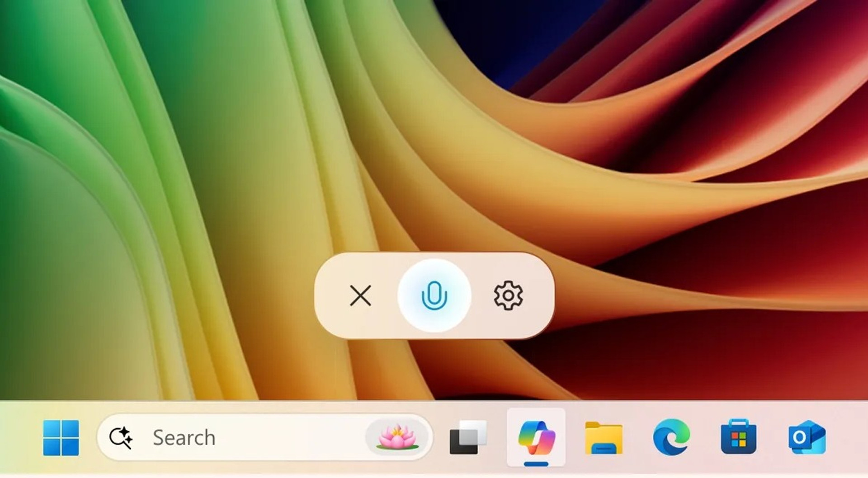Open Microsoft Edge browser
Screen dimensions: 868x478
(671, 437)
